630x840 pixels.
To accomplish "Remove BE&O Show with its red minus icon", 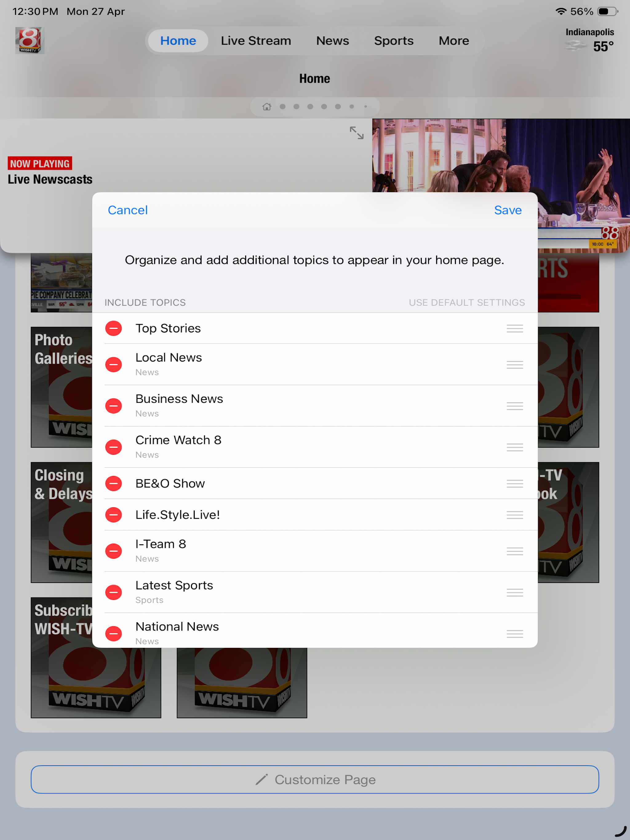I will point(113,483).
